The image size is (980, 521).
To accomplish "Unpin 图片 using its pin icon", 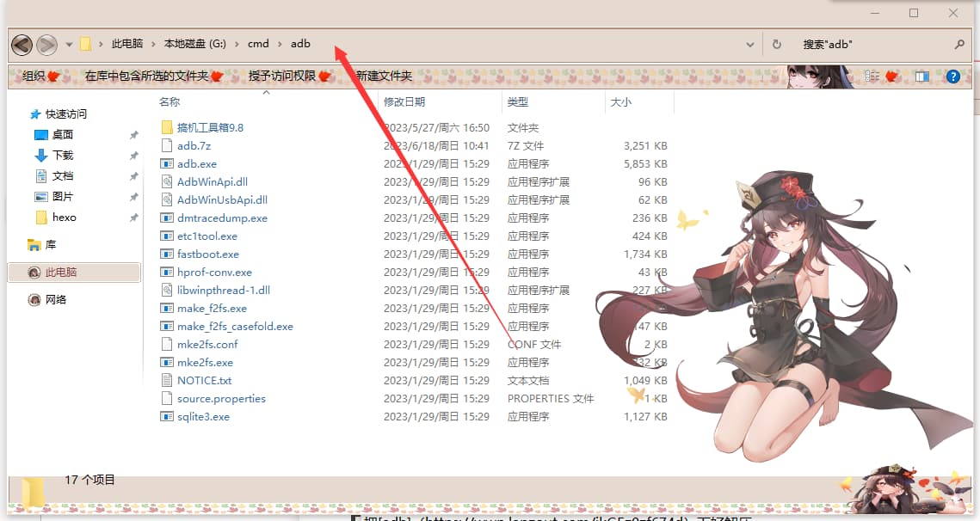I will point(133,197).
